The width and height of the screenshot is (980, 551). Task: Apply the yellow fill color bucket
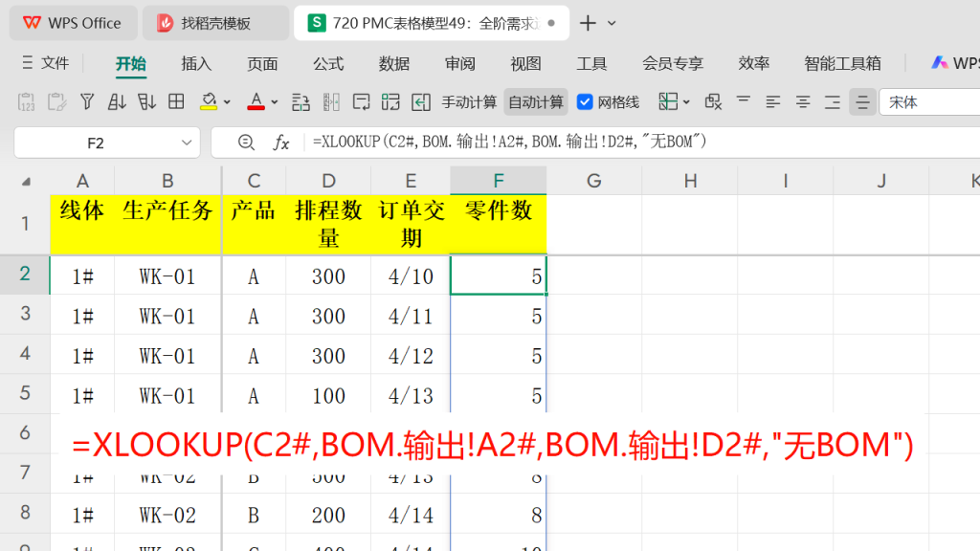209,101
